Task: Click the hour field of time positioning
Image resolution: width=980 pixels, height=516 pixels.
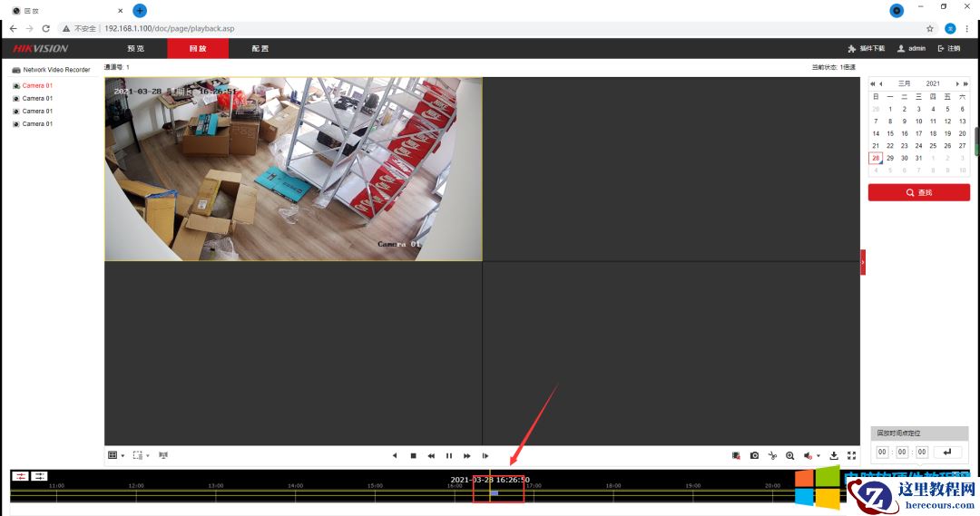Action: pyautogui.click(x=882, y=452)
